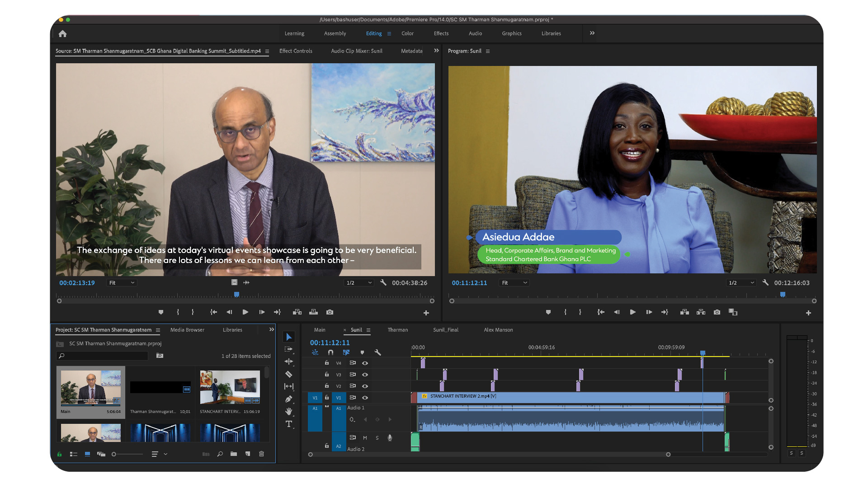Add a timeline marker using the marker icon
This screenshot has width=868, height=488.
(x=362, y=352)
